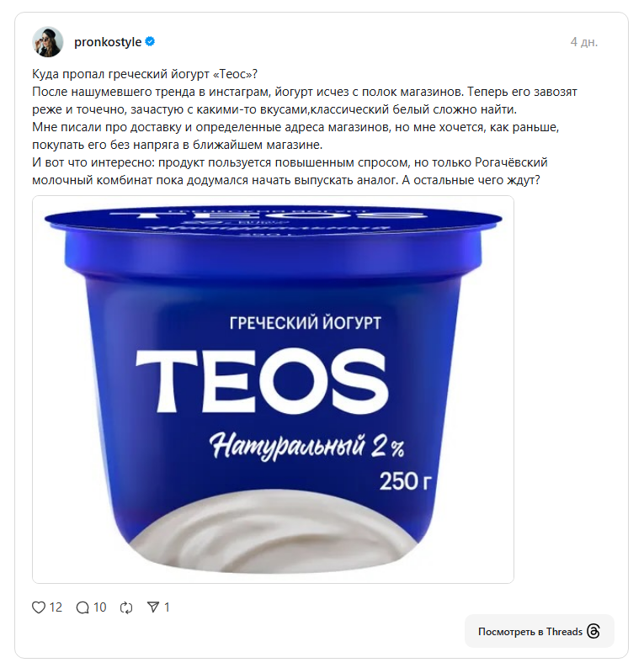Click the comment count 10
The height and width of the screenshot is (668, 644).
pos(99,607)
